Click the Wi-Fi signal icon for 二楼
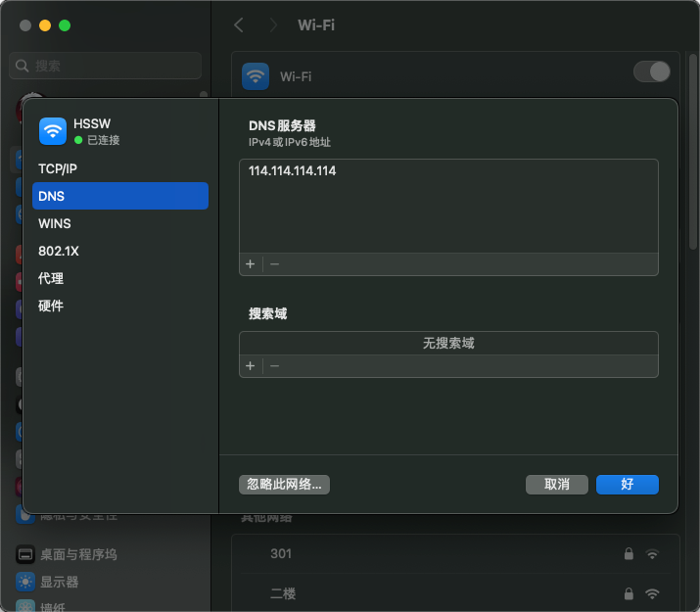This screenshot has width=700, height=612. [652, 593]
